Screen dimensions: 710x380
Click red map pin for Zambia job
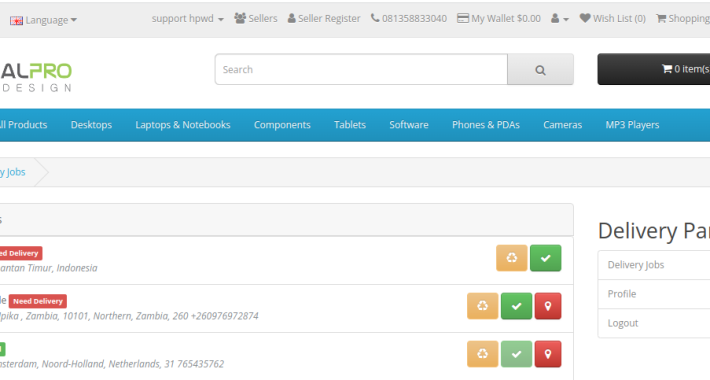tap(548, 306)
